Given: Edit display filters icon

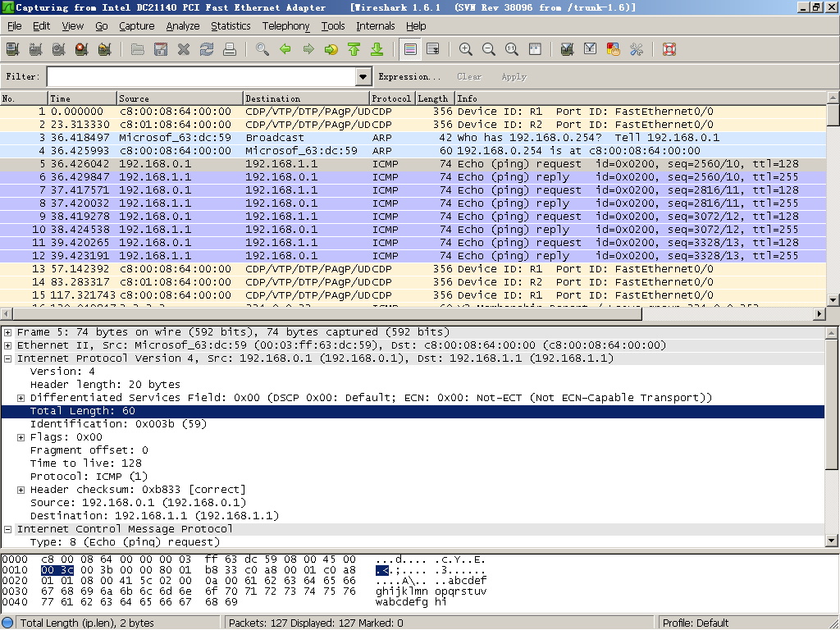Looking at the screenshot, I should pos(591,50).
